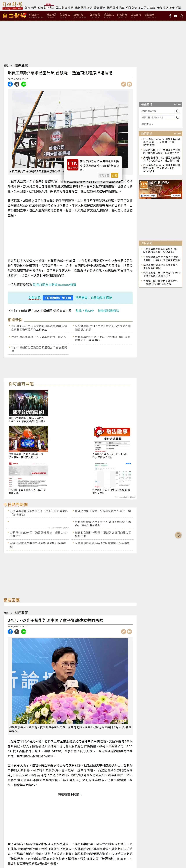Open YouTube icon in the header
Screen dimensions: 186x868
tap(176, 16)
